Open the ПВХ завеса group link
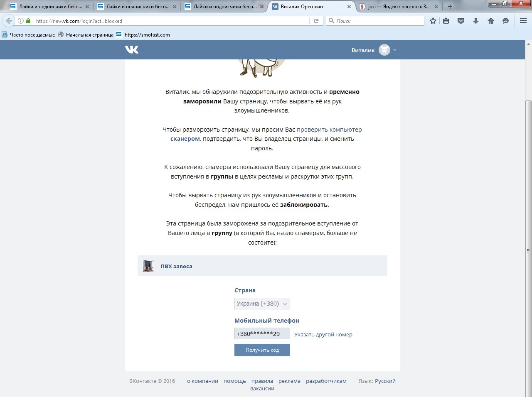Viewport: 532px width, 397px height. pos(176,266)
